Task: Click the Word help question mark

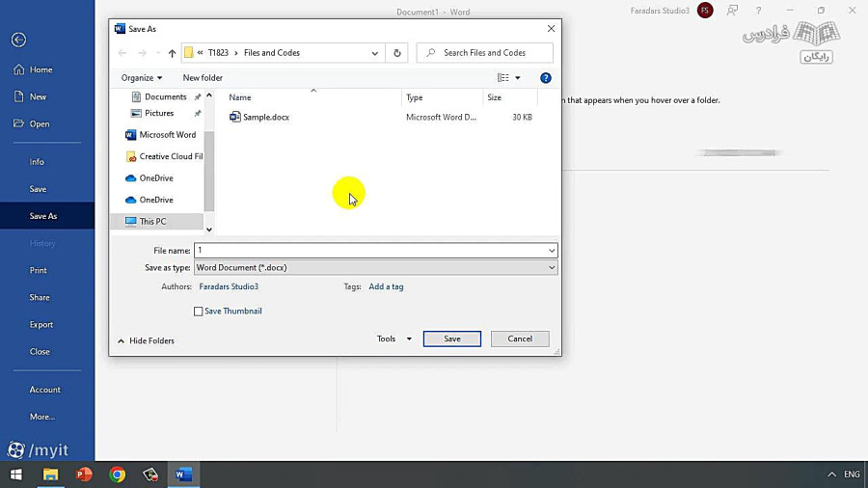Action: 758,11
